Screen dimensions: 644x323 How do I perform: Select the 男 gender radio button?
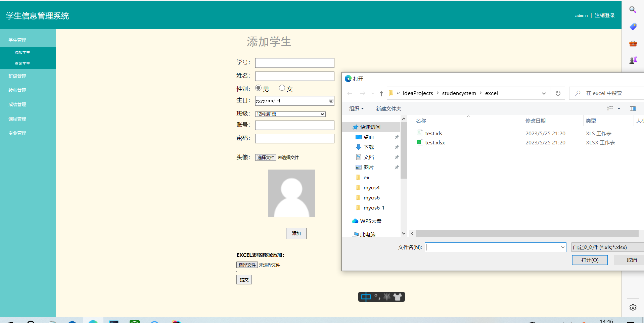tap(258, 88)
